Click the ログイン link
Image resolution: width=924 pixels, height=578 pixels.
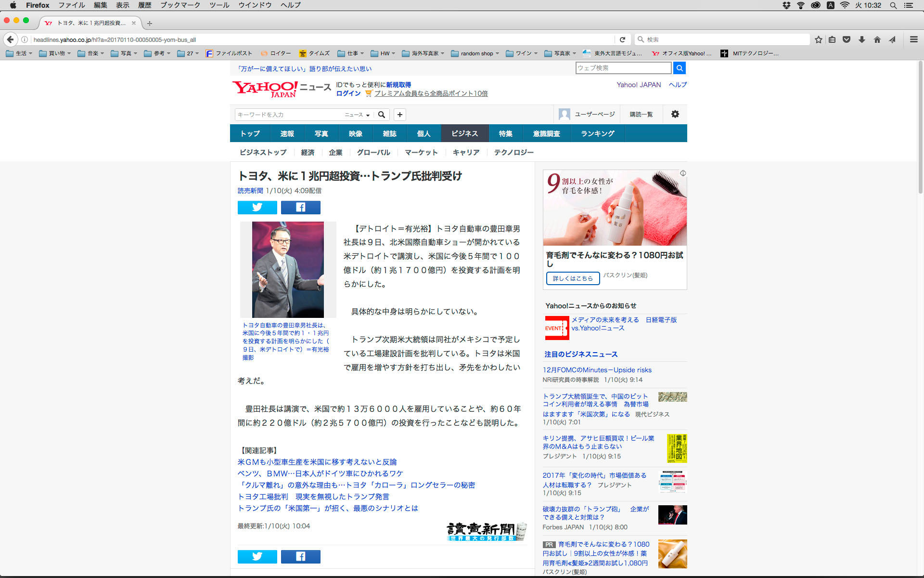[x=348, y=93]
